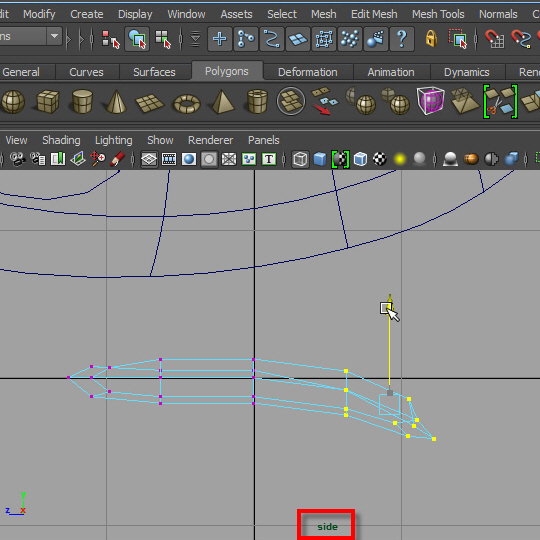This screenshot has width=540, height=540.
Task: Click Select by object type icon
Action: point(137,39)
